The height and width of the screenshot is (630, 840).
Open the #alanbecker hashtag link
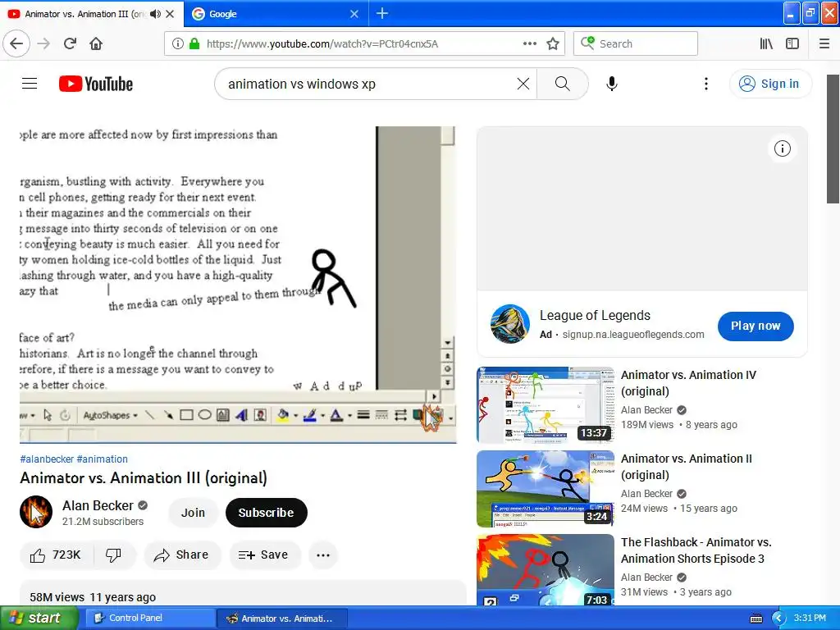(47, 459)
